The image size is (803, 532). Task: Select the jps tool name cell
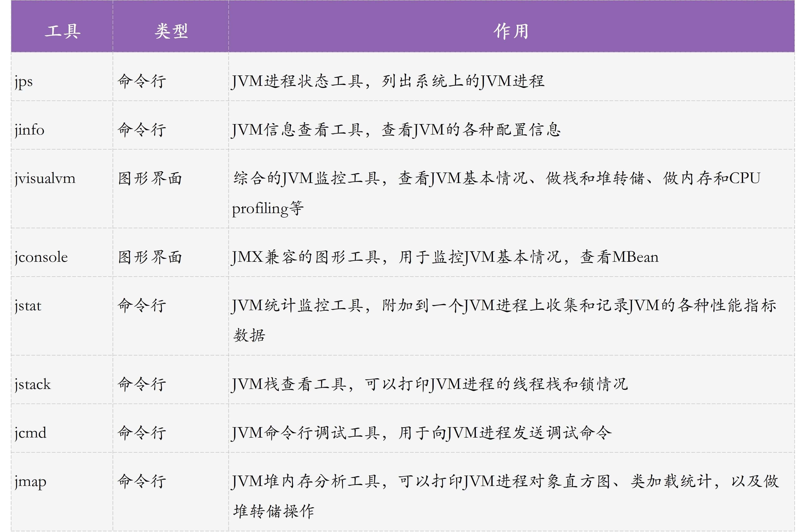pyautogui.click(x=24, y=81)
